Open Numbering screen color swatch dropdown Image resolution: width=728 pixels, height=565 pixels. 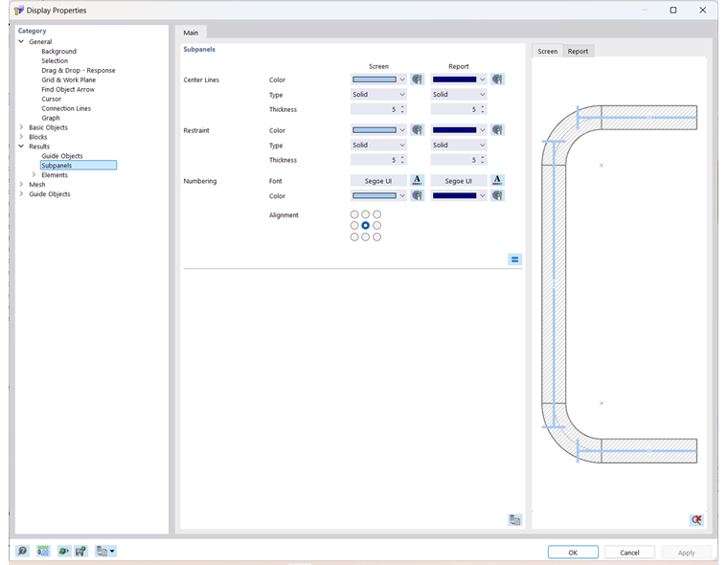click(378, 195)
